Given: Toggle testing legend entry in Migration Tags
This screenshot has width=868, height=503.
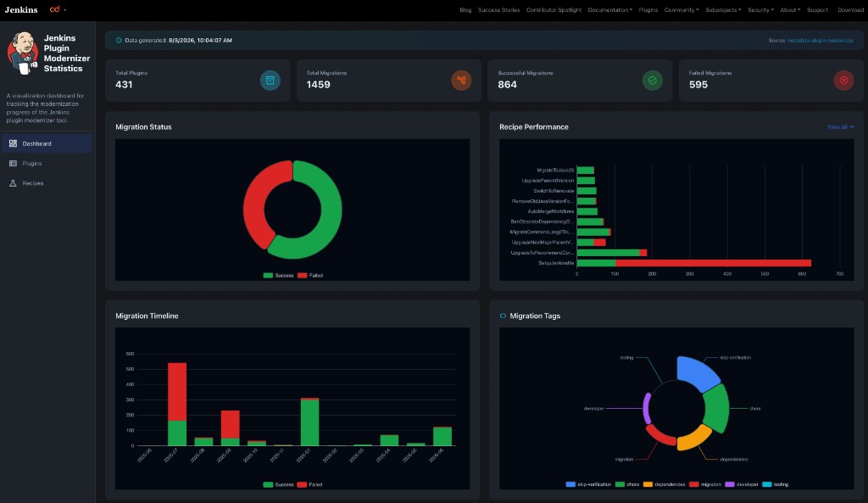Looking at the screenshot, I should click(x=776, y=484).
